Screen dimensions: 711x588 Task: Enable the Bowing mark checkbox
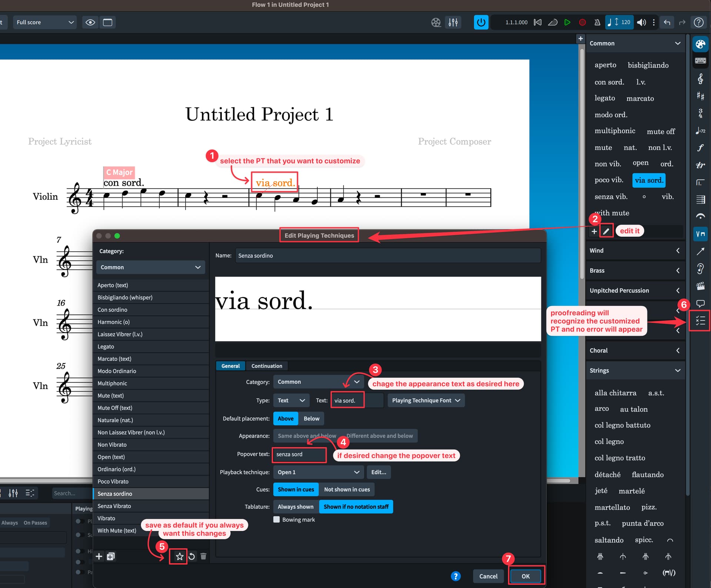276,519
